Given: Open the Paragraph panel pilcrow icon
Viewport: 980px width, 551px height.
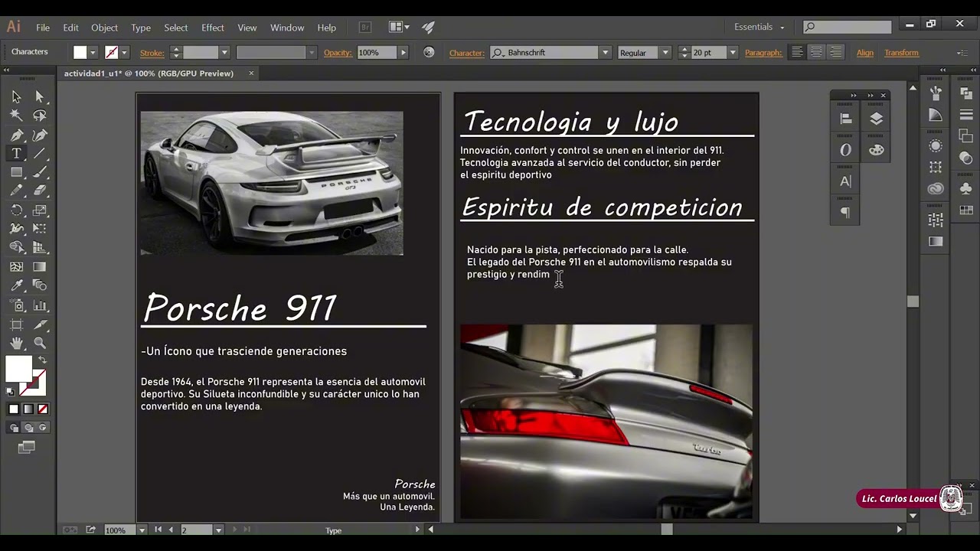Looking at the screenshot, I should [x=845, y=213].
